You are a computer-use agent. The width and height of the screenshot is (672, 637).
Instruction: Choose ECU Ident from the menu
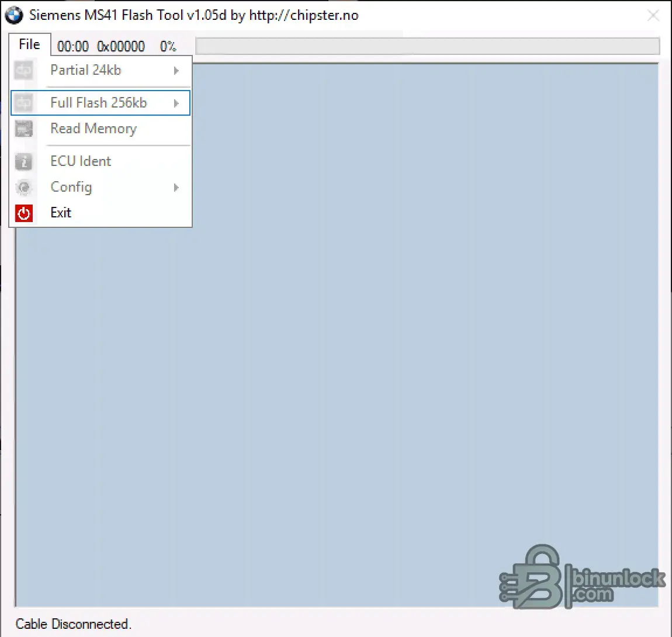coord(101,162)
